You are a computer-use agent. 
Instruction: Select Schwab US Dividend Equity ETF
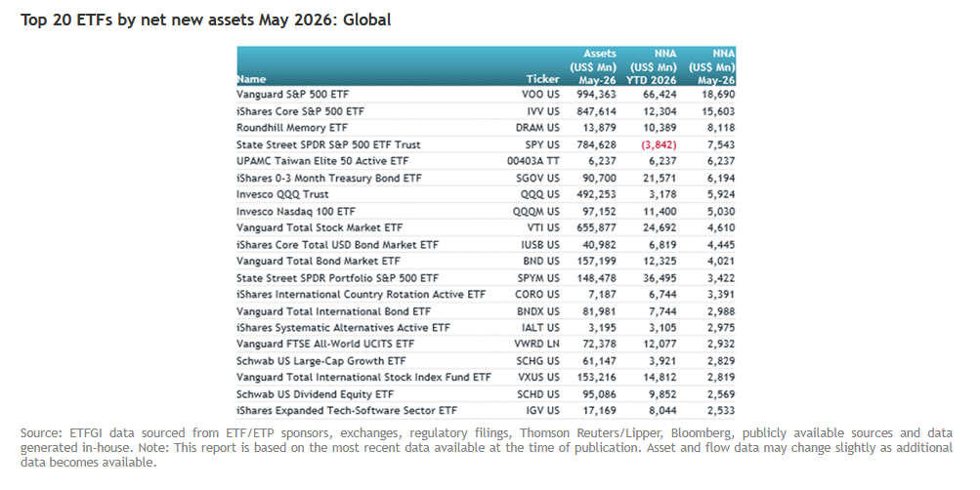click(x=315, y=394)
